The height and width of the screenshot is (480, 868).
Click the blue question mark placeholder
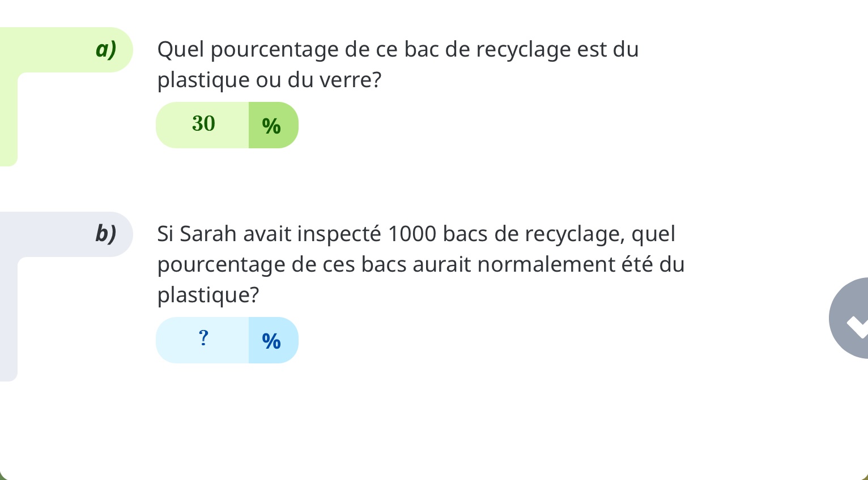tap(203, 338)
